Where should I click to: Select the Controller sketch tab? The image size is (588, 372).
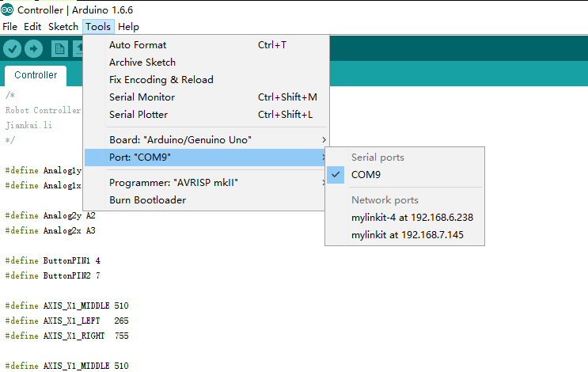point(36,75)
